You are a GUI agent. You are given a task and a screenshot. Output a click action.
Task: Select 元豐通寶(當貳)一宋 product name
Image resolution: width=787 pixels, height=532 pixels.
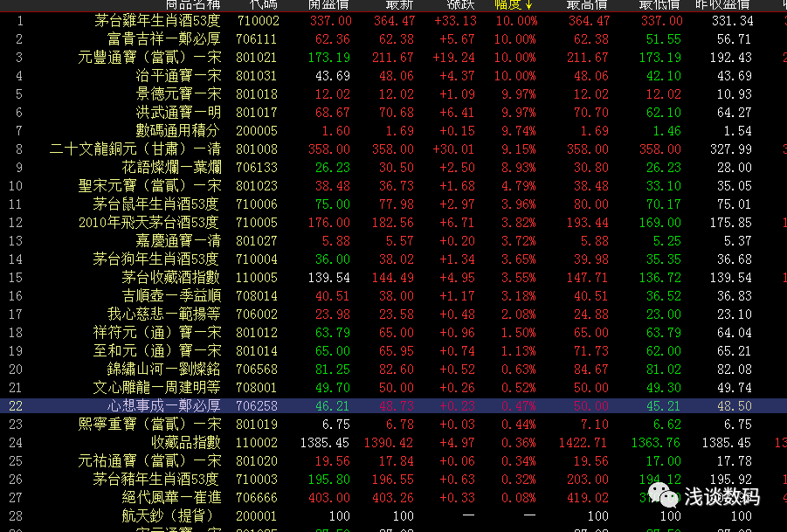pyautogui.click(x=149, y=57)
